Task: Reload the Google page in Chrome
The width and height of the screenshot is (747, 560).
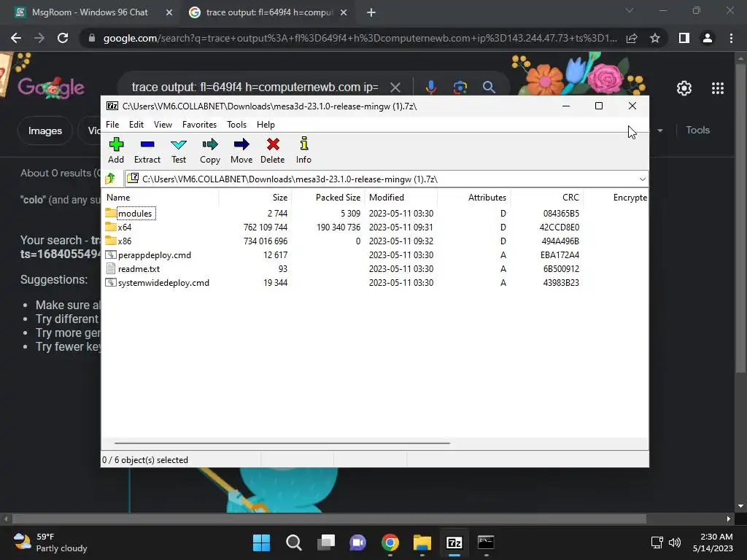Action: (x=63, y=38)
